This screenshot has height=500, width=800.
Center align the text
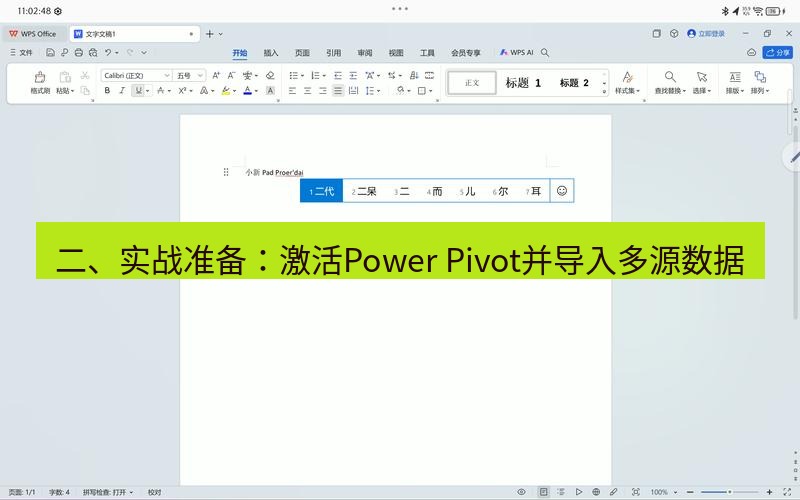tap(308, 90)
